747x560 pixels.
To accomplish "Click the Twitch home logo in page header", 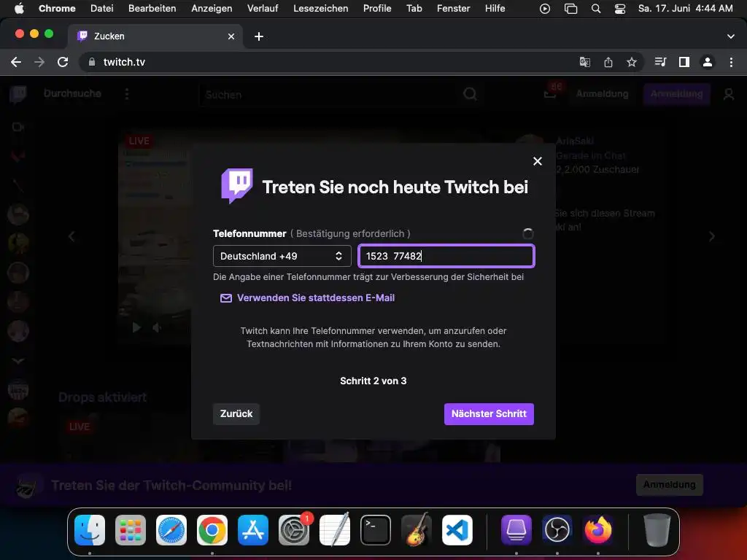I will (18, 94).
